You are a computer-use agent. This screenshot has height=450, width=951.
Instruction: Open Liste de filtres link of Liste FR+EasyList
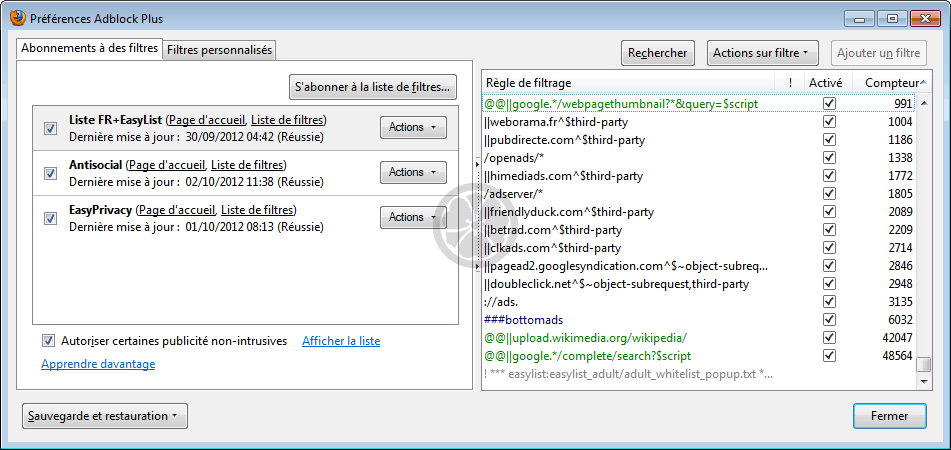pos(288,119)
